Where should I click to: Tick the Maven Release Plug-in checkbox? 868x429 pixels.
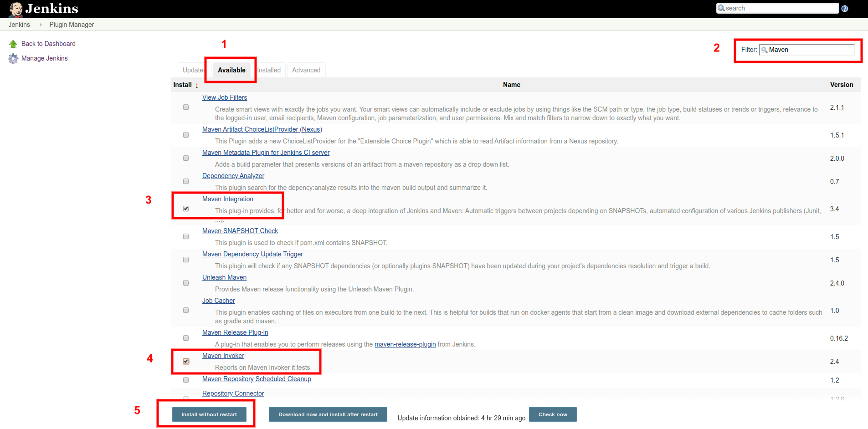coord(186,338)
